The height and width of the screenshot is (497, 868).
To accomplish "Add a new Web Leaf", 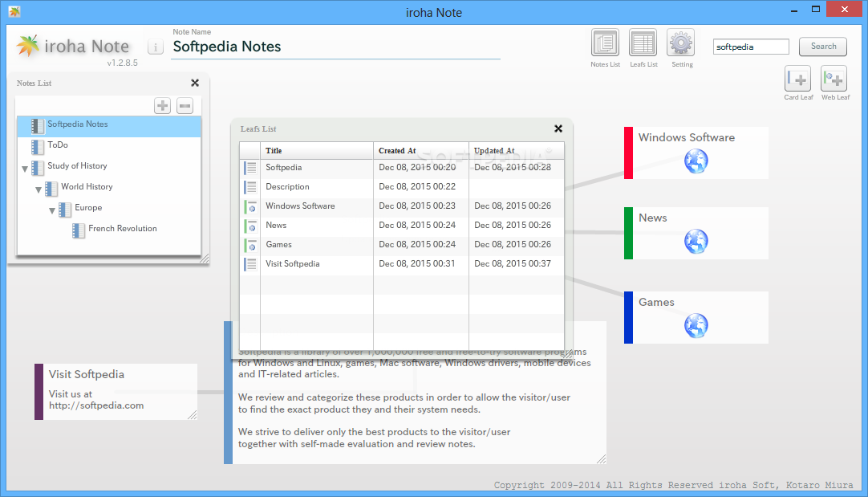I will pos(834,79).
